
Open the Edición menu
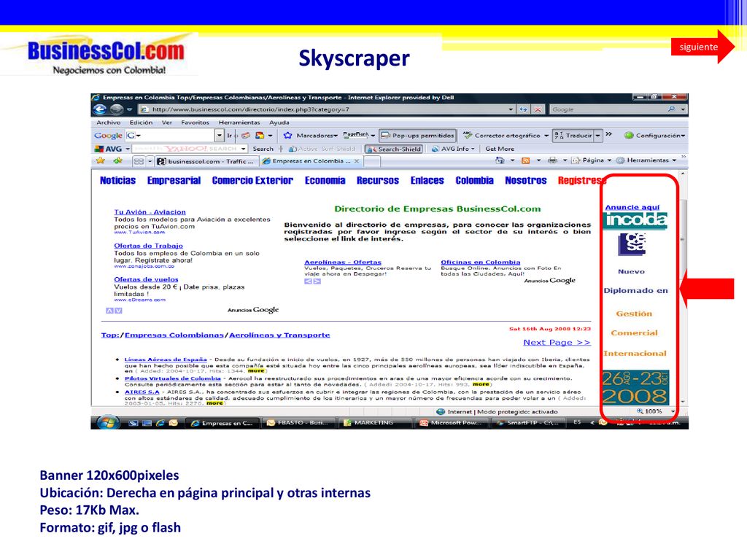(141, 122)
